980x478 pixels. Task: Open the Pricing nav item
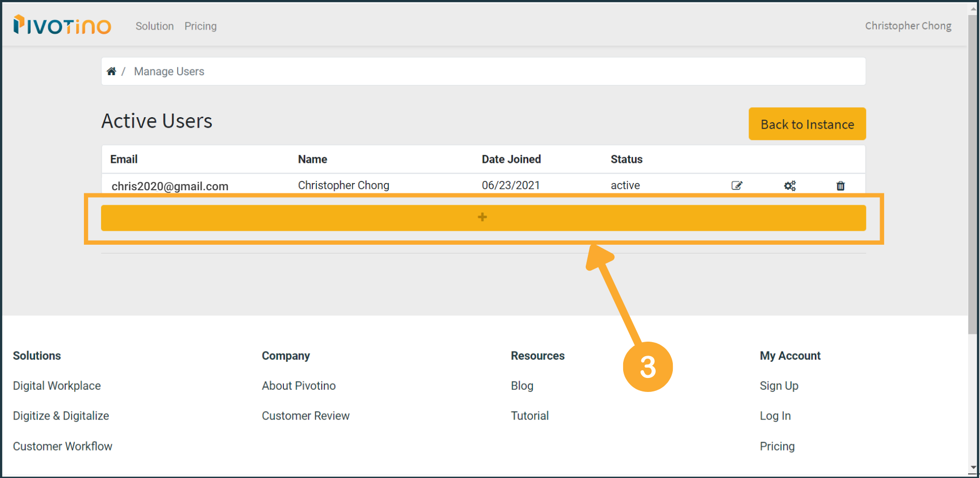pos(200,26)
